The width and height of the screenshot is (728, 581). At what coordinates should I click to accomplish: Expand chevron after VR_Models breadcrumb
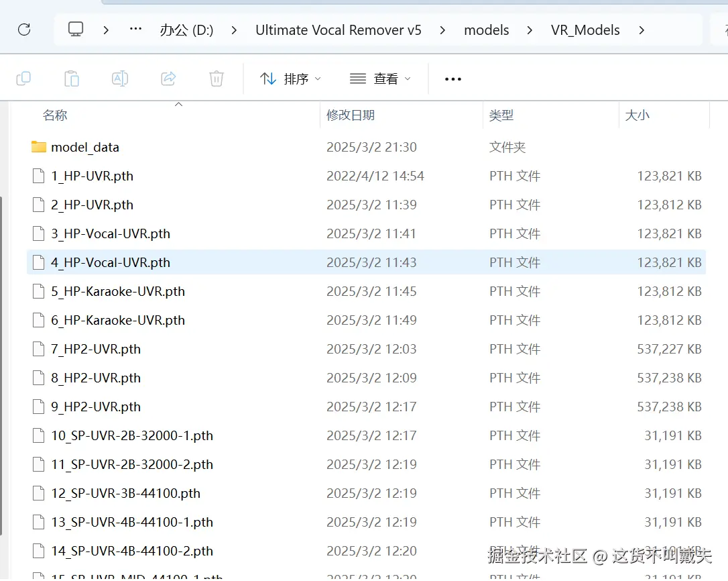[x=642, y=30]
